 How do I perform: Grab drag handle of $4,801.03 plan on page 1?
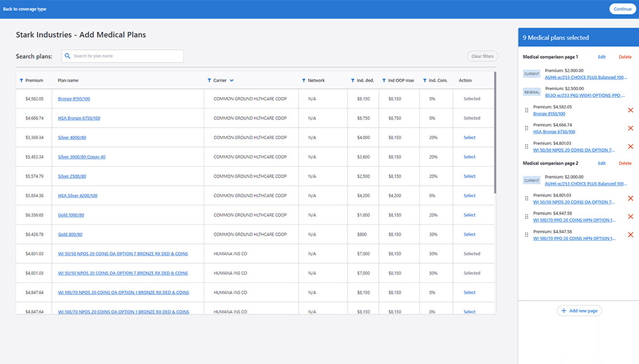(x=527, y=147)
